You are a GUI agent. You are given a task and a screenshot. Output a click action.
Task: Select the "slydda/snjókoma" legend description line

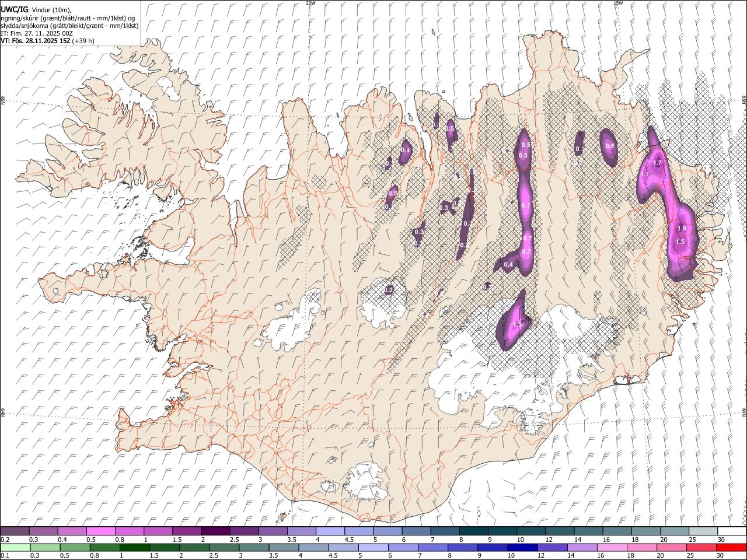click(69, 26)
